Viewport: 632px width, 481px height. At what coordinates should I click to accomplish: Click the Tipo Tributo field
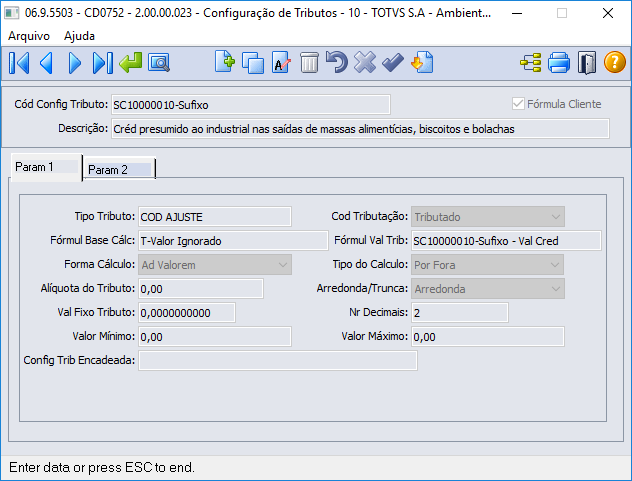pyautogui.click(x=215, y=217)
